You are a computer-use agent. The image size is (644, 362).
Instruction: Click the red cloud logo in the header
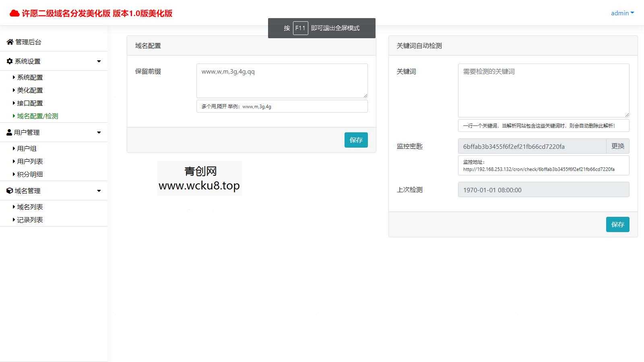[x=14, y=12]
